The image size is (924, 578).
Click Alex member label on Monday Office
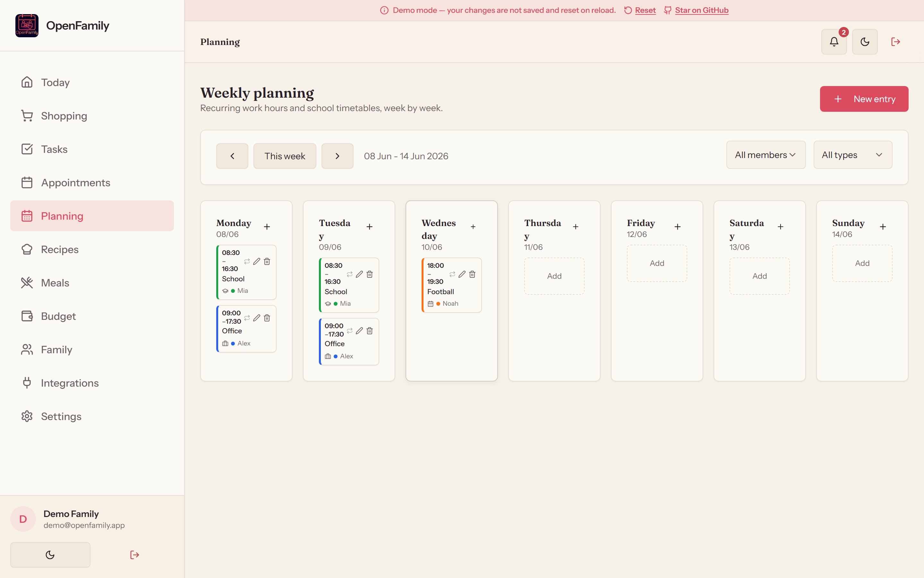[x=244, y=343]
